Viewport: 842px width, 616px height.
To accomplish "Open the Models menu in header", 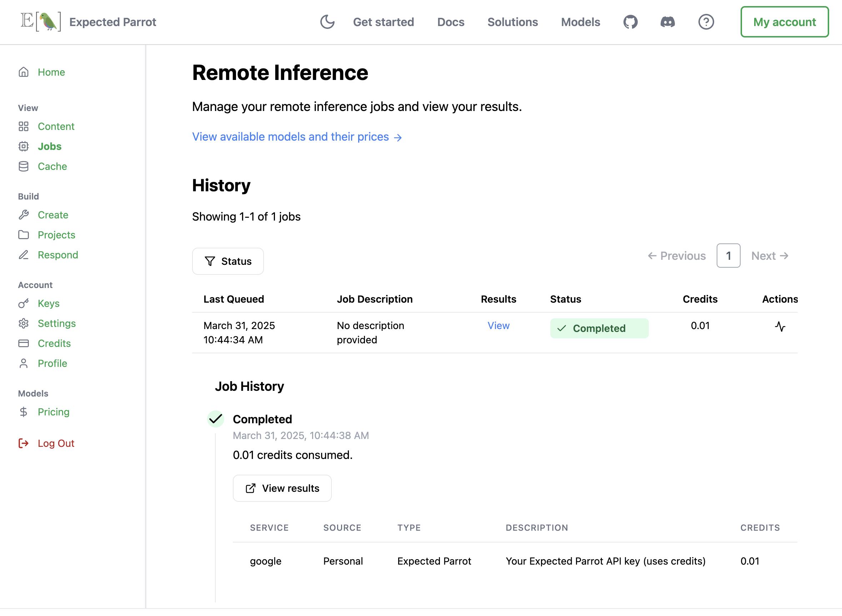I will [580, 22].
